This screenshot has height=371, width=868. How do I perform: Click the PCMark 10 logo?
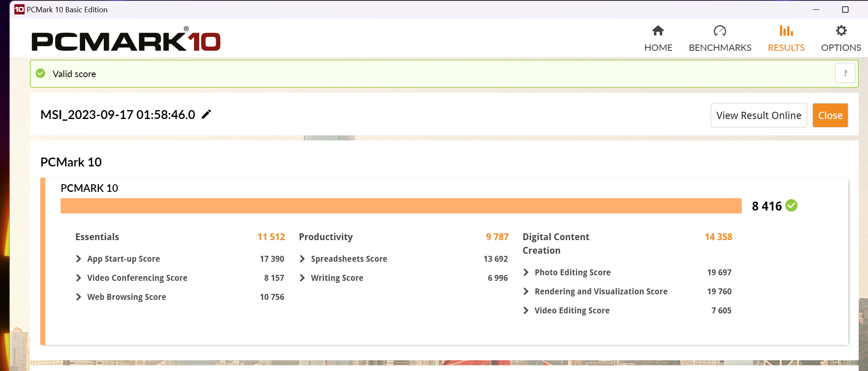coord(126,41)
